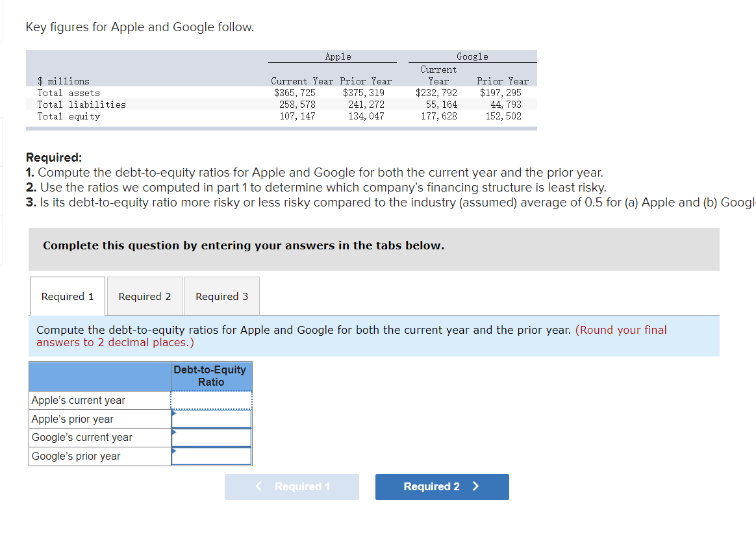Click the "Key figures for Apple and Google follow" text
756x537 pixels.
click(140, 27)
